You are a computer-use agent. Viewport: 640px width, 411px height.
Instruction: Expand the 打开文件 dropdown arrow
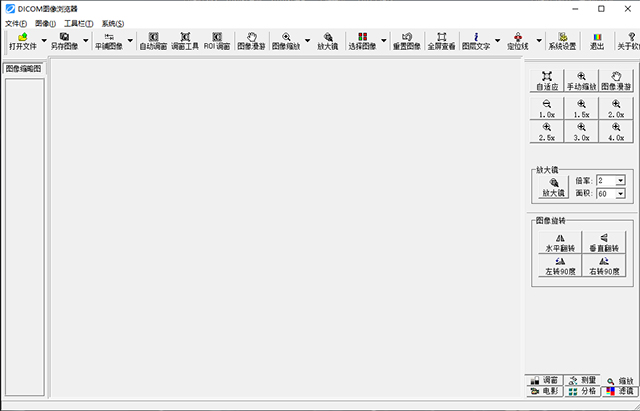pos(44,41)
